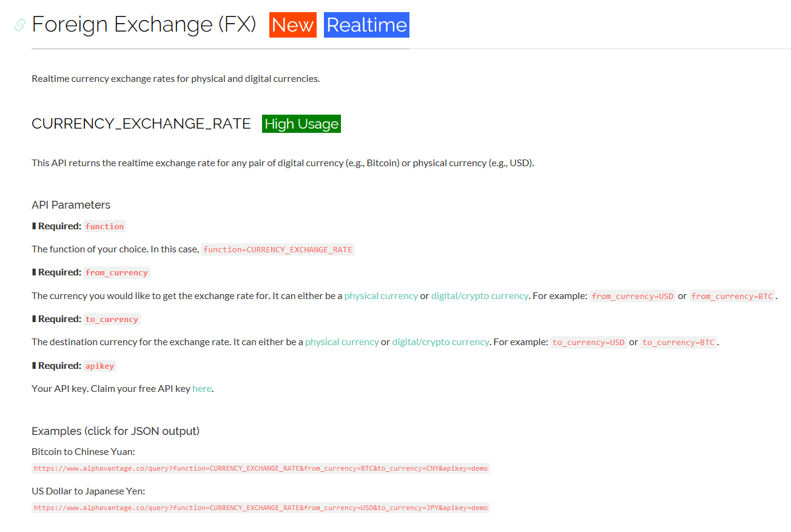Image resolution: width=791 pixels, height=532 pixels.
Task: Click the Foreign Exchange (FX) heading text
Action: point(144,25)
